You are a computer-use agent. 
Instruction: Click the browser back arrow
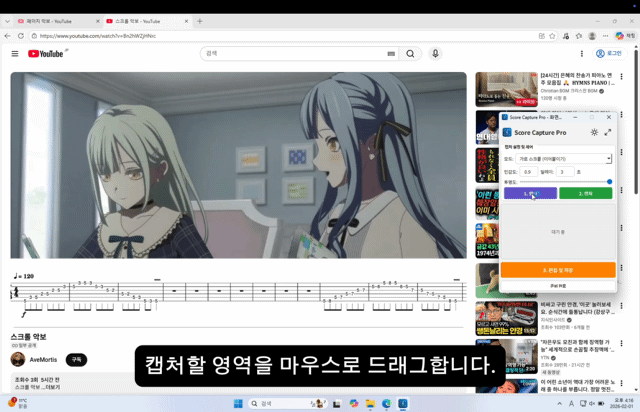pyautogui.click(x=8, y=36)
